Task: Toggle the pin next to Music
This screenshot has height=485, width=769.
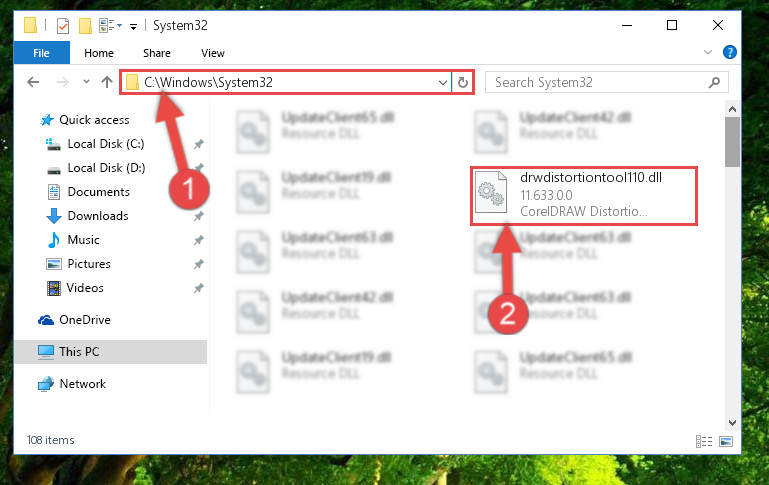Action: click(199, 240)
